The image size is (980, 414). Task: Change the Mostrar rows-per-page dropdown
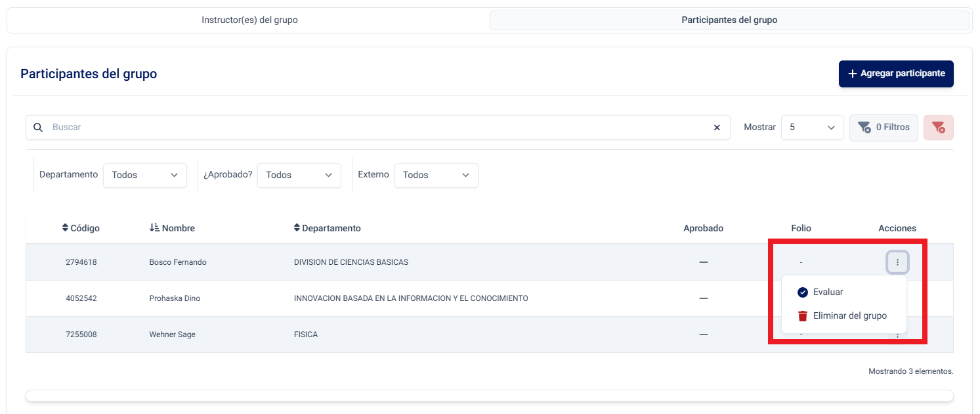[812, 127]
